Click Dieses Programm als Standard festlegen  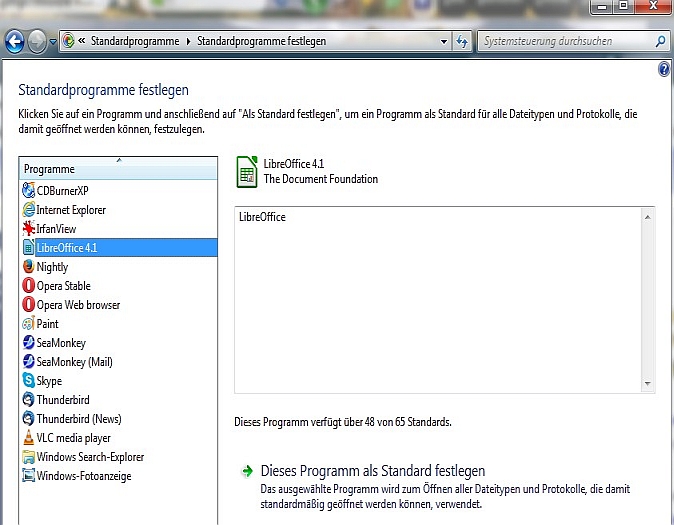pyautogui.click(x=373, y=471)
